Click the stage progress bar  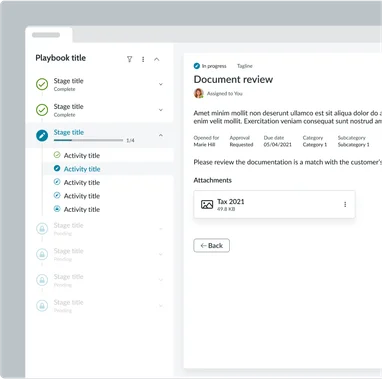[x=88, y=140]
